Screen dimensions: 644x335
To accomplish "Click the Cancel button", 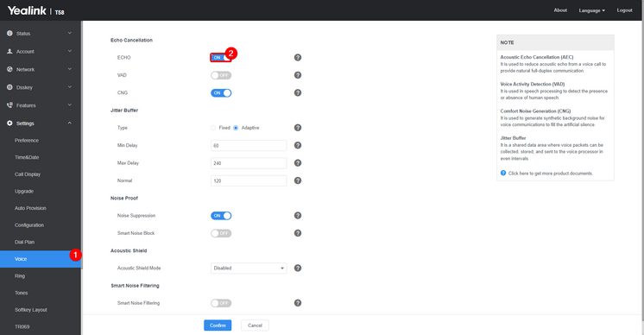I will pyautogui.click(x=255, y=326).
